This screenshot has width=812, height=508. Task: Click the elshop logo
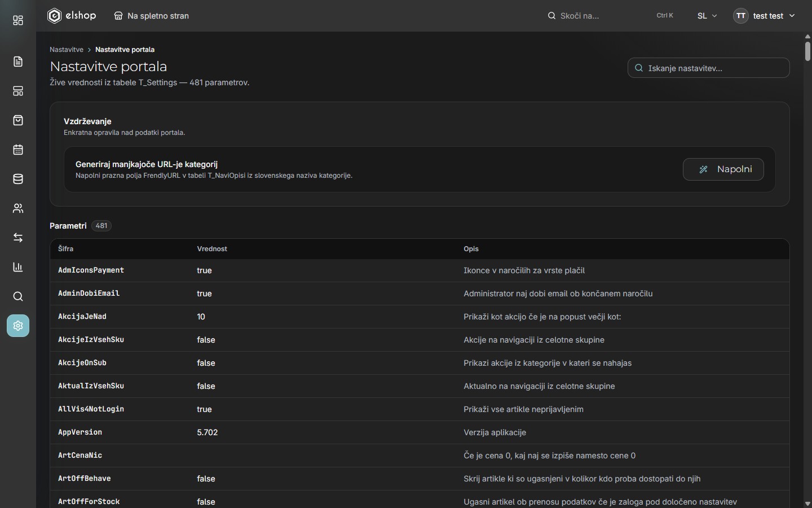coord(72,16)
